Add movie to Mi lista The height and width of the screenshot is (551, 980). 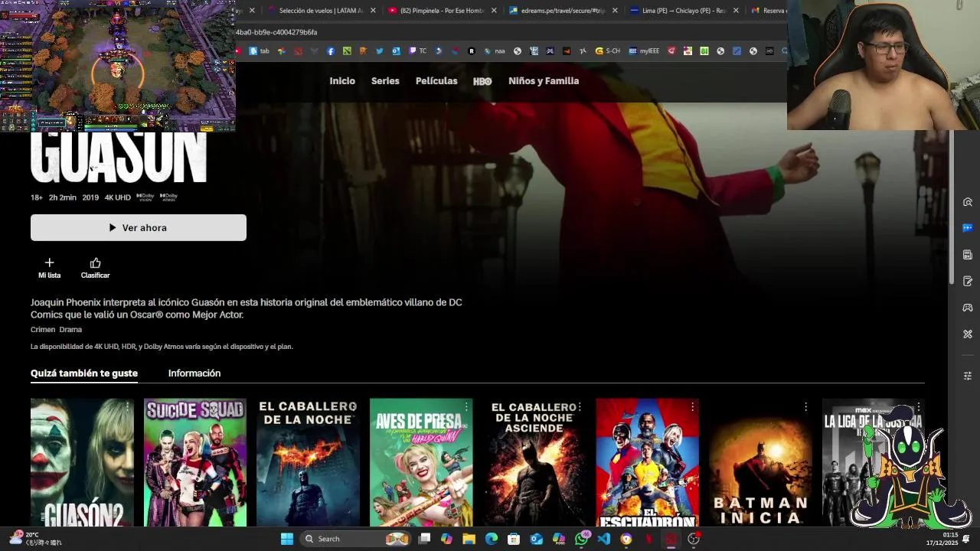[x=49, y=268]
